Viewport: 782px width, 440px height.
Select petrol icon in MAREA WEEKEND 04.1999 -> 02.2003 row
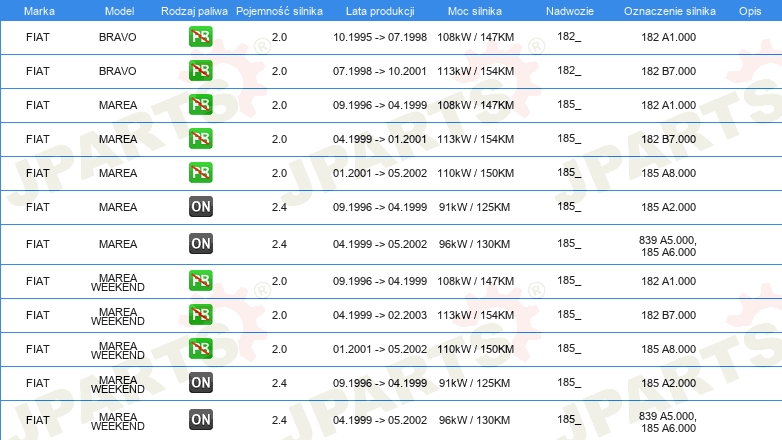[x=200, y=314]
